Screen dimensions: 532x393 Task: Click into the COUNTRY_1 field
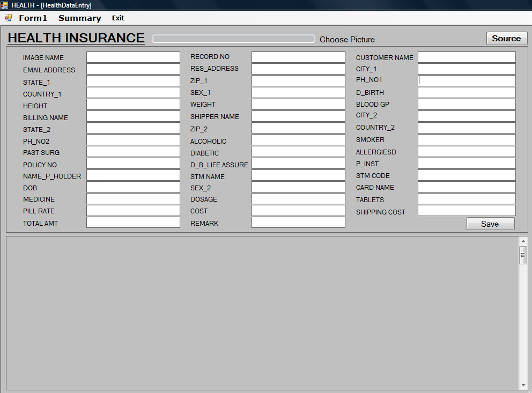[x=133, y=93]
